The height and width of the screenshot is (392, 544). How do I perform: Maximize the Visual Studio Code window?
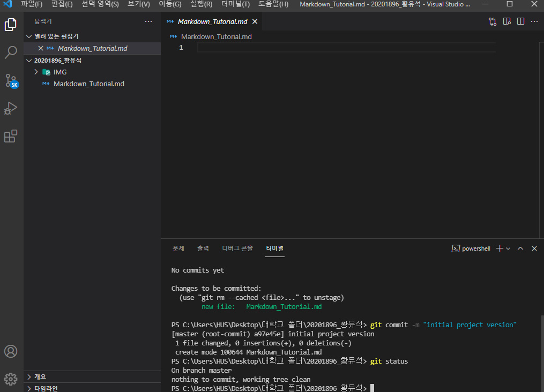click(x=510, y=4)
